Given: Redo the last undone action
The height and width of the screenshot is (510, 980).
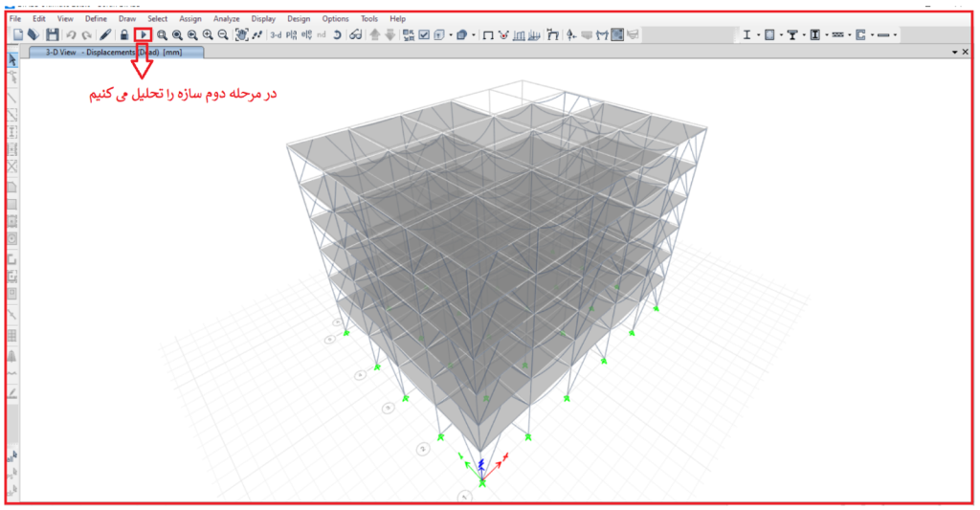Looking at the screenshot, I should [86, 35].
